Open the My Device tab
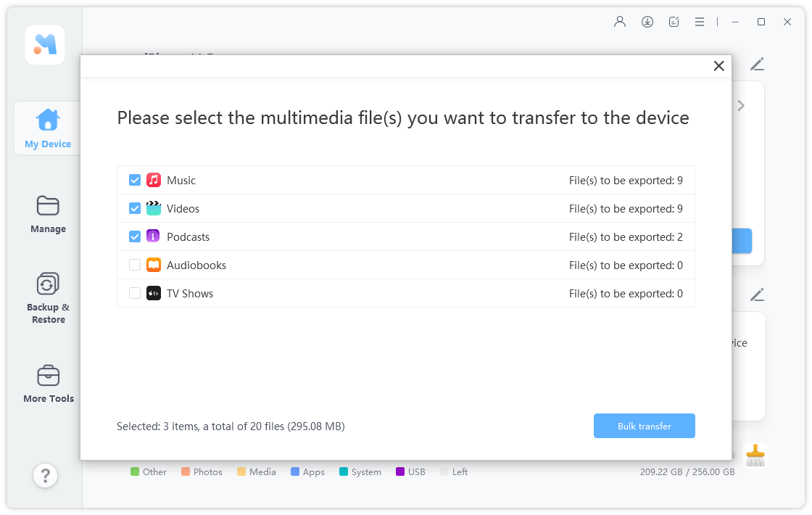 tap(48, 128)
